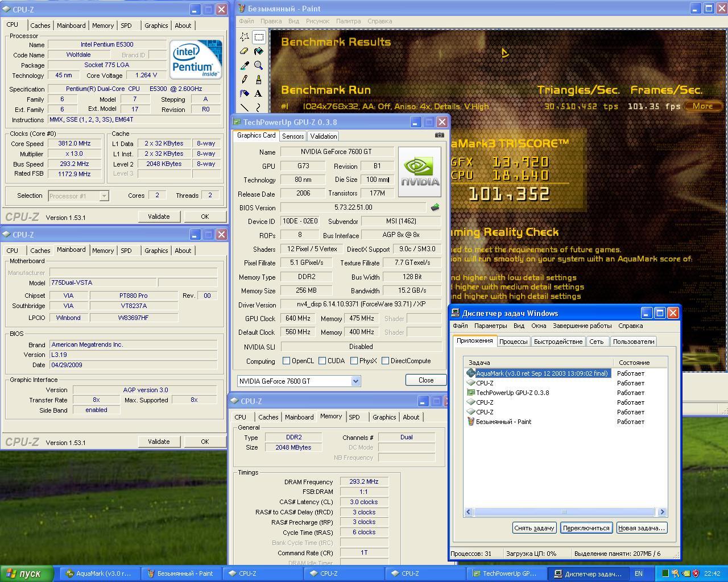Viewport: 728px width, 582px height.
Task: Open the Палитра menu in Paint
Action: tap(348, 21)
